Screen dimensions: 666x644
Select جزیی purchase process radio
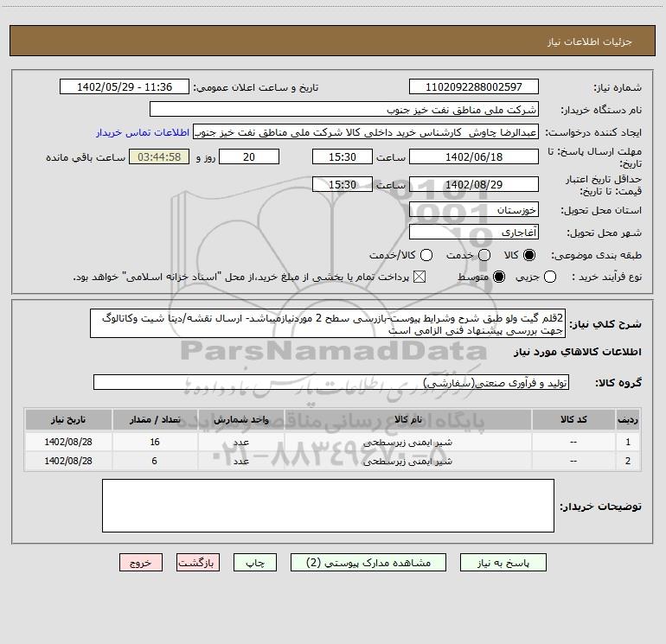click(x=551, y=277)
